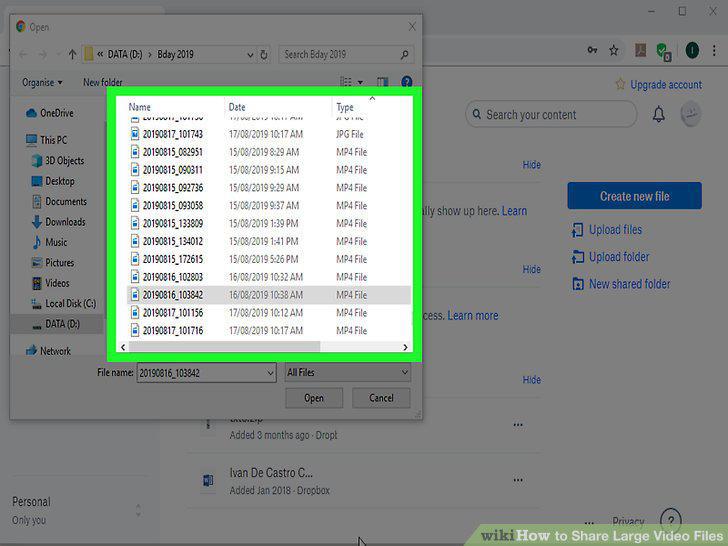This screenshot has height=546, width=728.
Task: Select file 20190815_133809
Action: pos(268,223)
